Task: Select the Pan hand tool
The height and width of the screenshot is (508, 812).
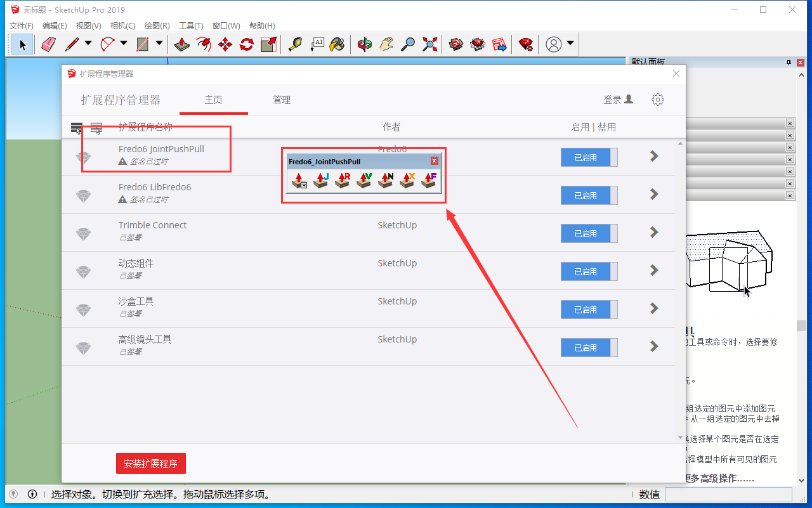Action: point(386,44)
